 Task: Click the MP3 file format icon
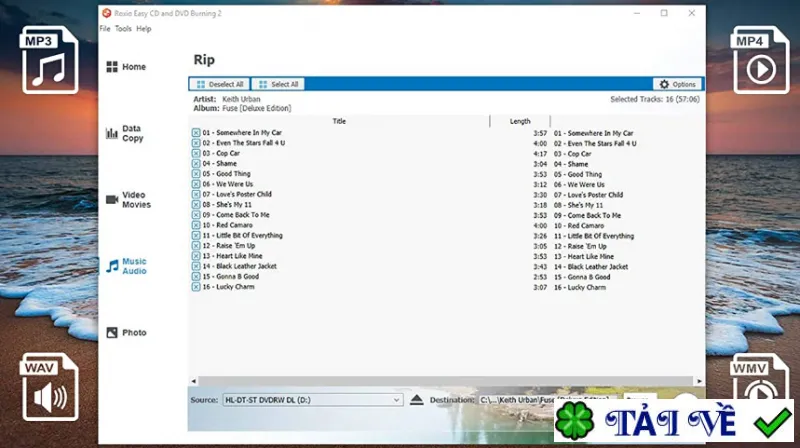coord(49,60)
